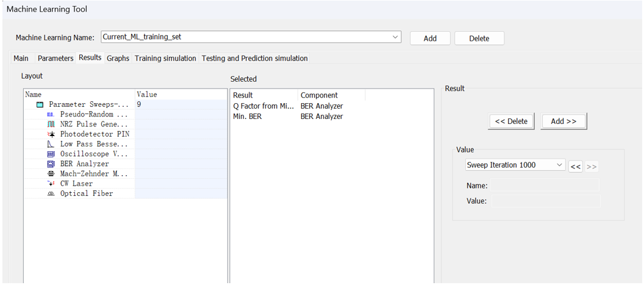Open Testing and Prediction simulation tab
Viewport: 644px width, 285px height.
point(254,59)
